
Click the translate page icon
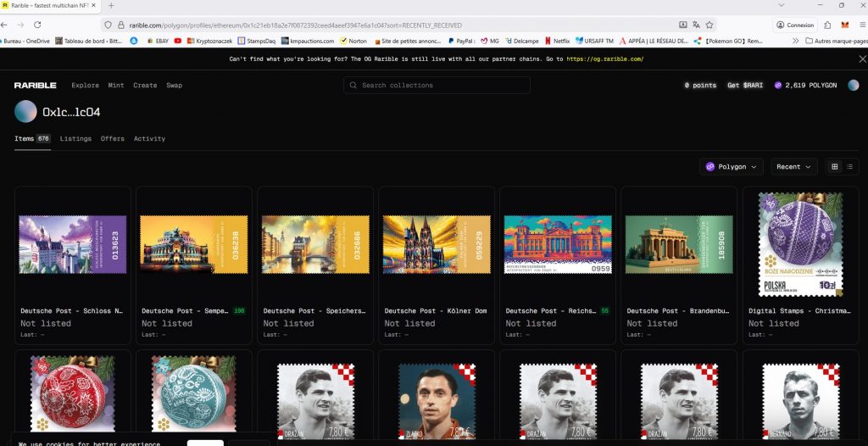(x=695, y=25)
